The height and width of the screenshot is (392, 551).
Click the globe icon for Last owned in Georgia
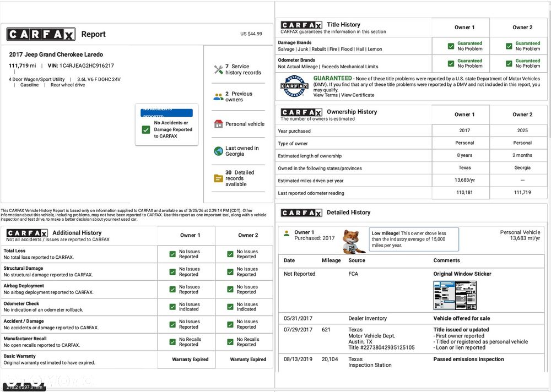[x=218, y=151]
